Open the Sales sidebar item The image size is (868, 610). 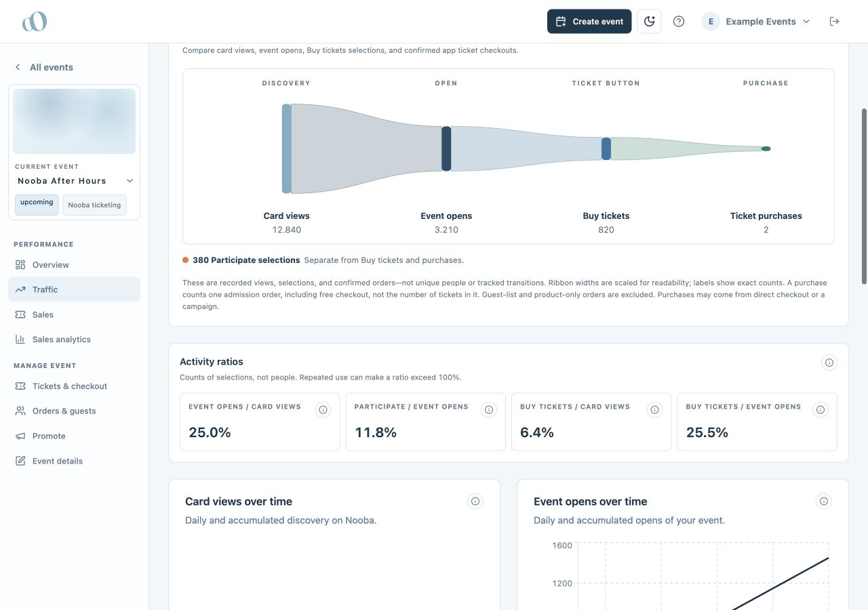point(75,314)
